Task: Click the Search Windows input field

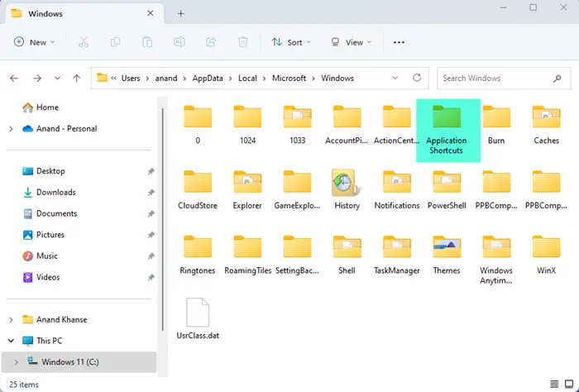Action: pos(504,79)
